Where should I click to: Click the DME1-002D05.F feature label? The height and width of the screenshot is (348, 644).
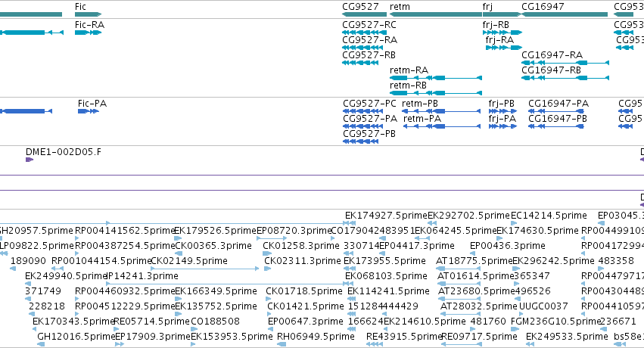click(x=64, y=152)
